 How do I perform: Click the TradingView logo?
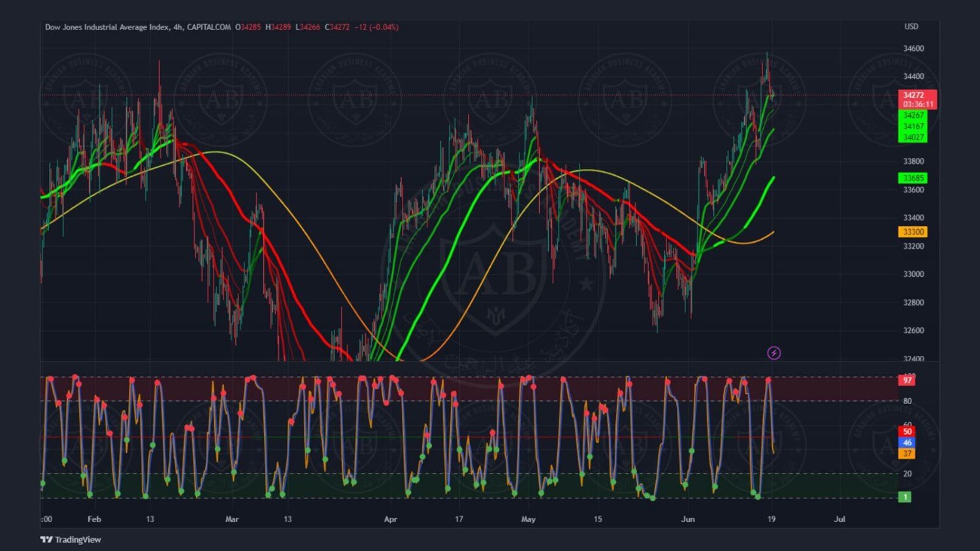71,539
